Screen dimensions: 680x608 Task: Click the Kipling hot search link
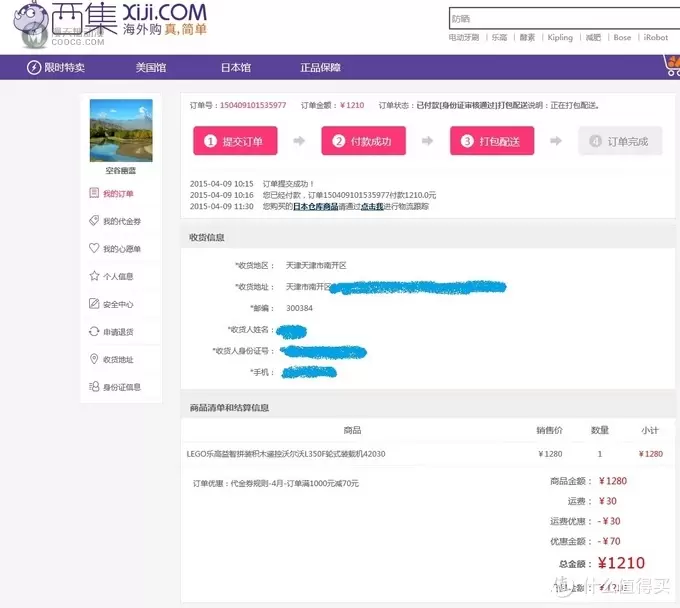point(560,37)
